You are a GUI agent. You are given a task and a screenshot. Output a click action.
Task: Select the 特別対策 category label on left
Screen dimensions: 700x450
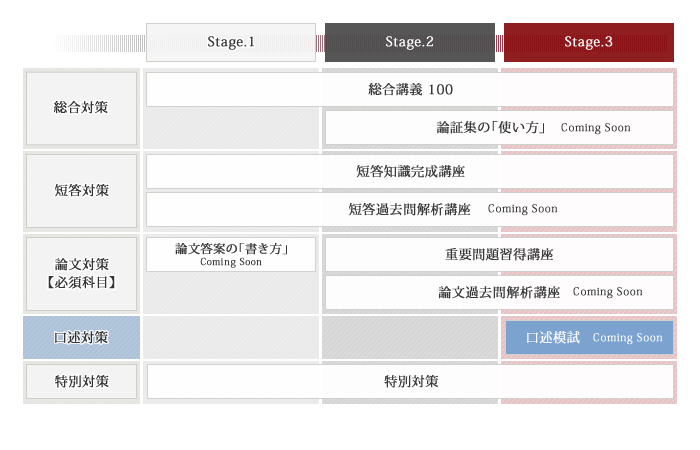[x=81, y=381]
